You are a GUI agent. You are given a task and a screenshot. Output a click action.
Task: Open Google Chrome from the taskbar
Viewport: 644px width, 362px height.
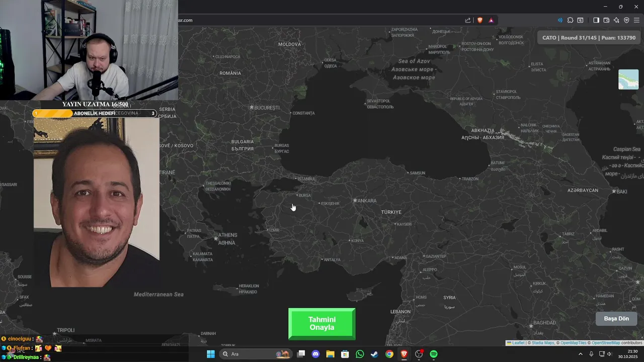click(389, 354)
